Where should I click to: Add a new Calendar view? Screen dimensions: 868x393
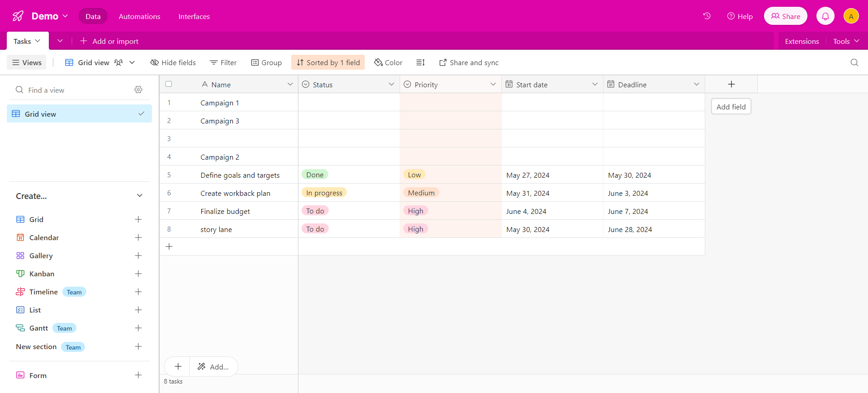coord(138,237)
